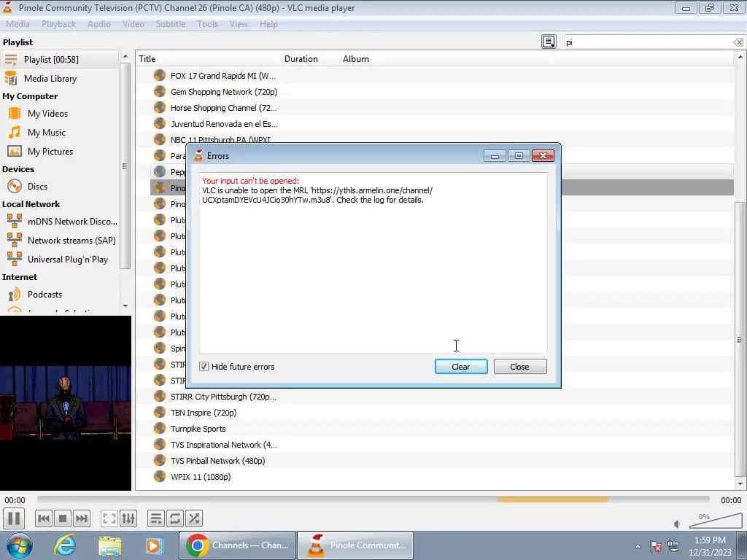This screenshot has width=747, height=560.
Task: Select Universal Plug'n'Play item
Action: (x=59, y=260)
